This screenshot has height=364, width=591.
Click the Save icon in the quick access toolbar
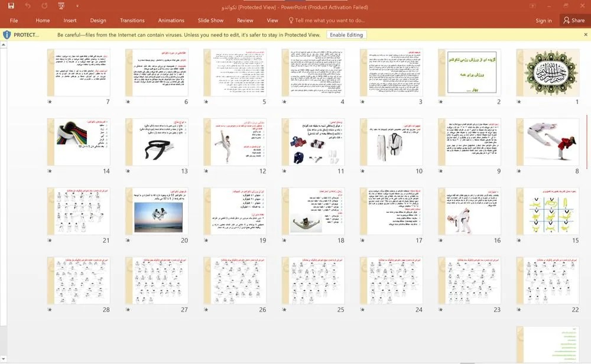pos(11,6)
